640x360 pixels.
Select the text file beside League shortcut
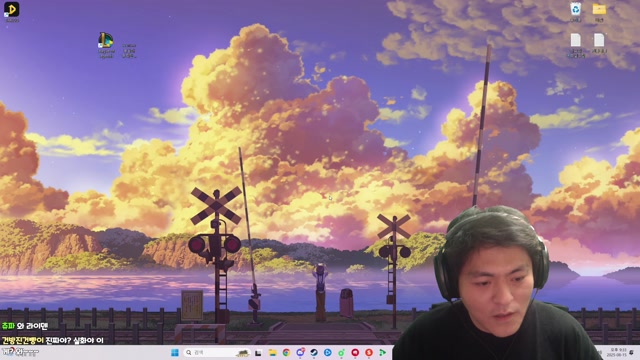pyautogui.click(x=129, y=51)
